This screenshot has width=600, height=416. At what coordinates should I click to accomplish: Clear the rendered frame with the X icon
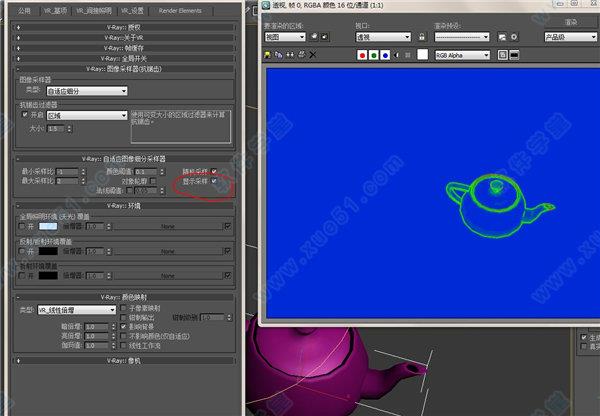tap(313, 55)
